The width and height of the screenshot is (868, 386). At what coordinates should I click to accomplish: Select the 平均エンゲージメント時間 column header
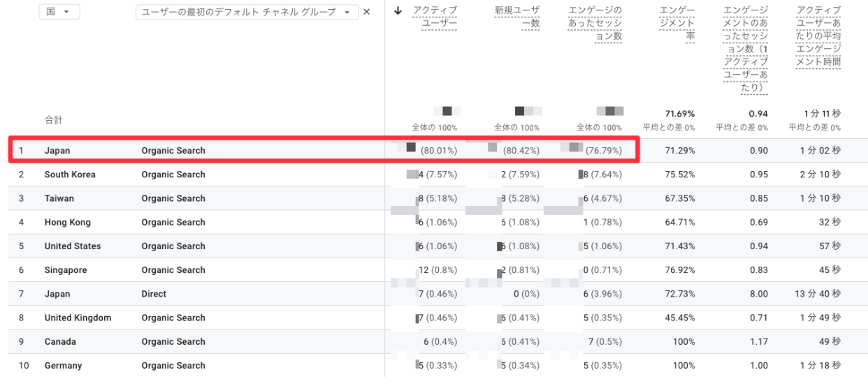(818, 36)
